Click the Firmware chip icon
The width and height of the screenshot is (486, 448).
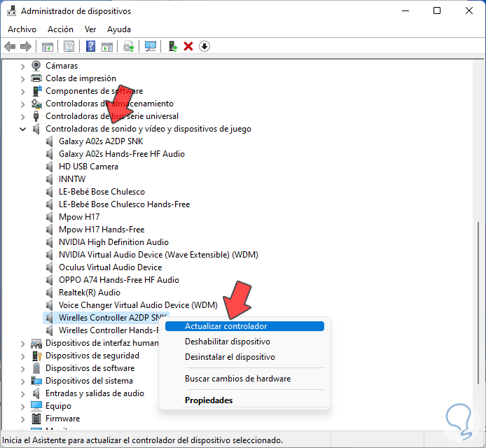36,419
